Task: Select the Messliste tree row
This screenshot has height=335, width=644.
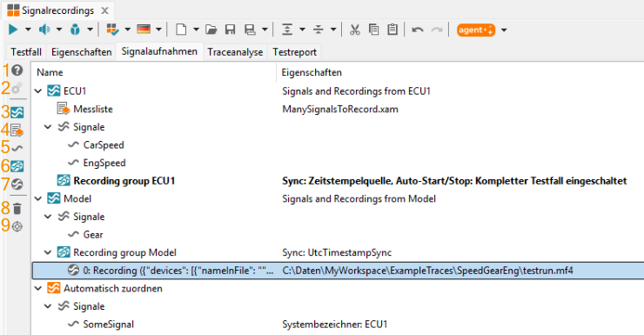Action: (338, 110)
